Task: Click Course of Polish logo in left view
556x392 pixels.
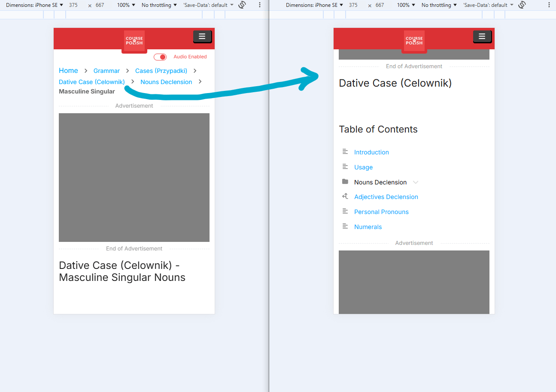Action: click(134, 41)
